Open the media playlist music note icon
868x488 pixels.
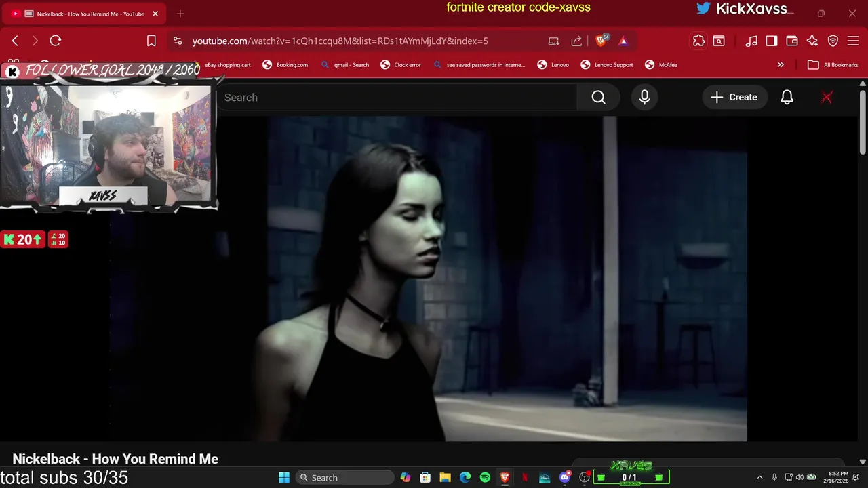click(751, 41)
